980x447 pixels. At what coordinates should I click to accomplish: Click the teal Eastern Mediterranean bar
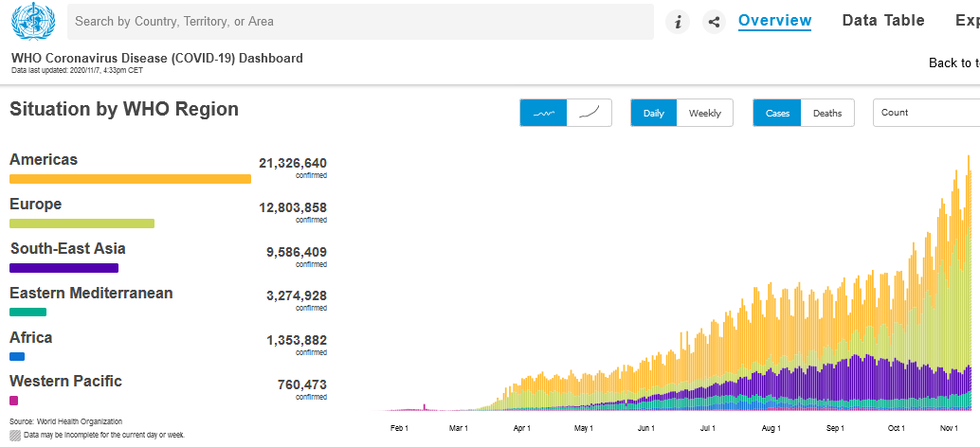[28, 313]
